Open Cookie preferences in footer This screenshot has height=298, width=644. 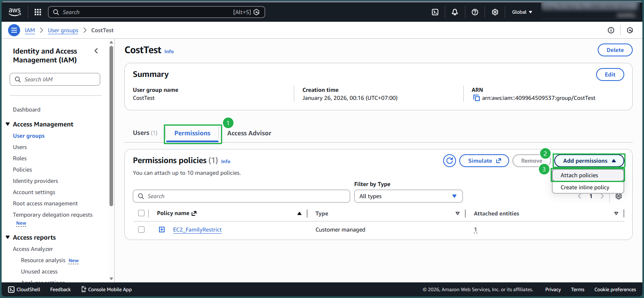pos(615,290)
